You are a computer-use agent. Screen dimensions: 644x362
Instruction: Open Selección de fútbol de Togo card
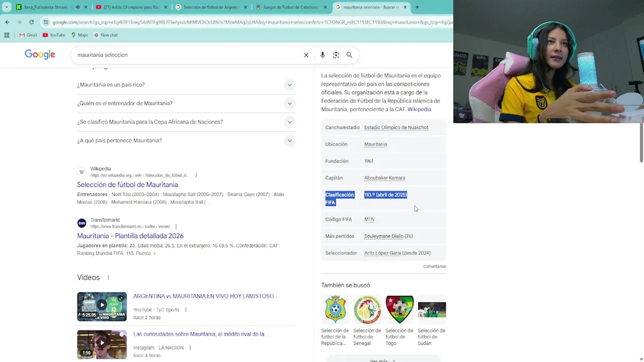(x=399, y=321)
